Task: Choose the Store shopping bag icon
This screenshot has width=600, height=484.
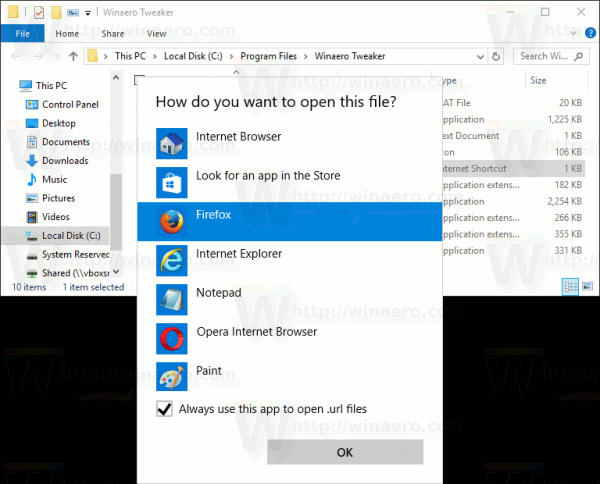Action: (x=171, y=183)
